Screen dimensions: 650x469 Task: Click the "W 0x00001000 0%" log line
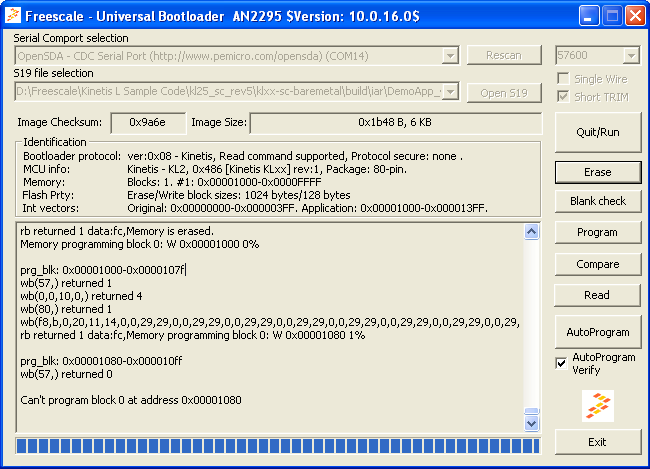pos(140,244)
